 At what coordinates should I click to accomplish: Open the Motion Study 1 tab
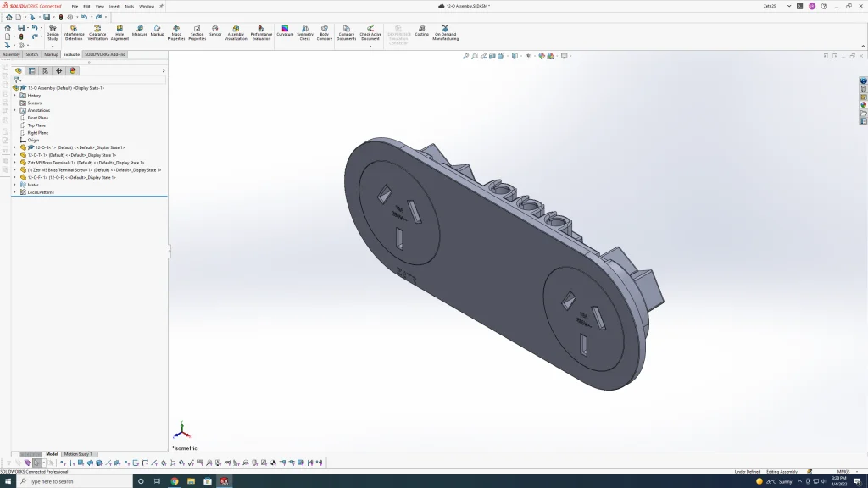(78, 454)
